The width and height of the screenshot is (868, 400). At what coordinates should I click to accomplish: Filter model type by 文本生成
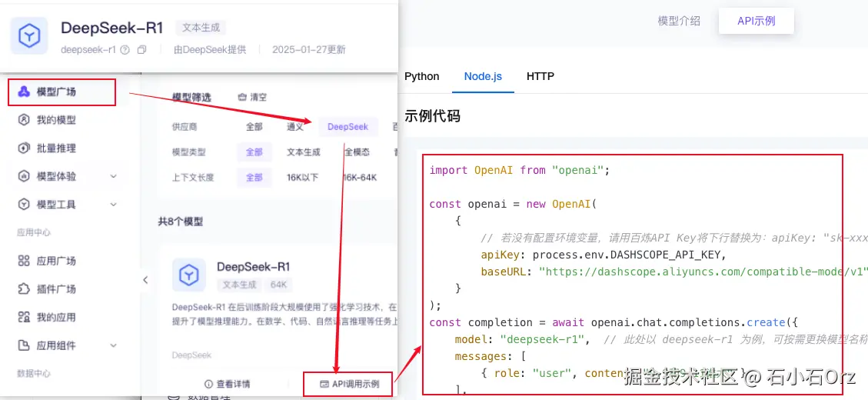[304, 152]
